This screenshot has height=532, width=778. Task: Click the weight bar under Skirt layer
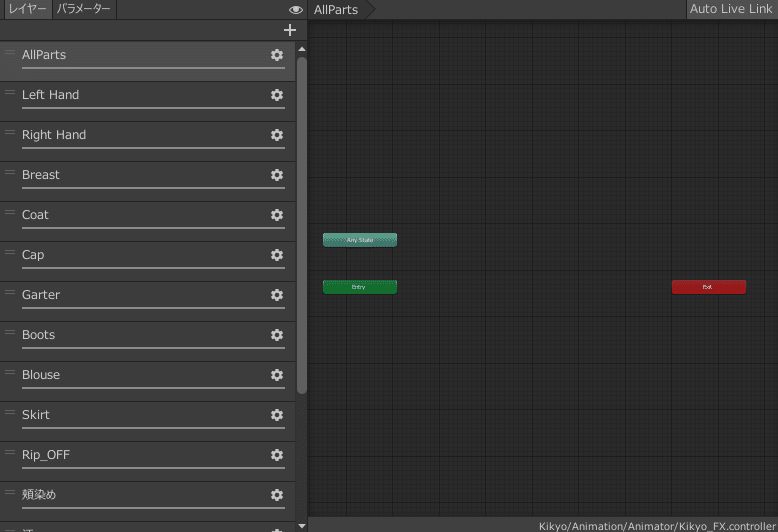coord(153,428)
